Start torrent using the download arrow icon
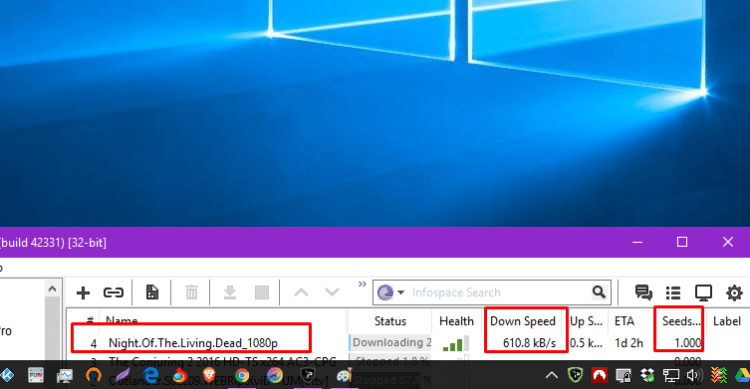The image size is (750, 389). point(230,292)
